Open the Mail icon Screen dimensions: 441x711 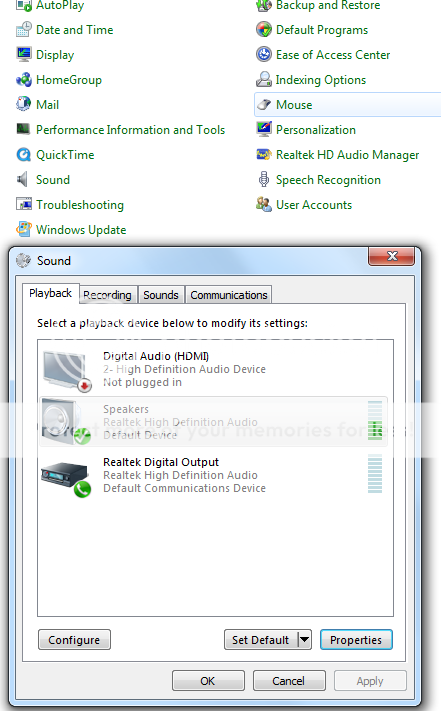coord(24,104)
